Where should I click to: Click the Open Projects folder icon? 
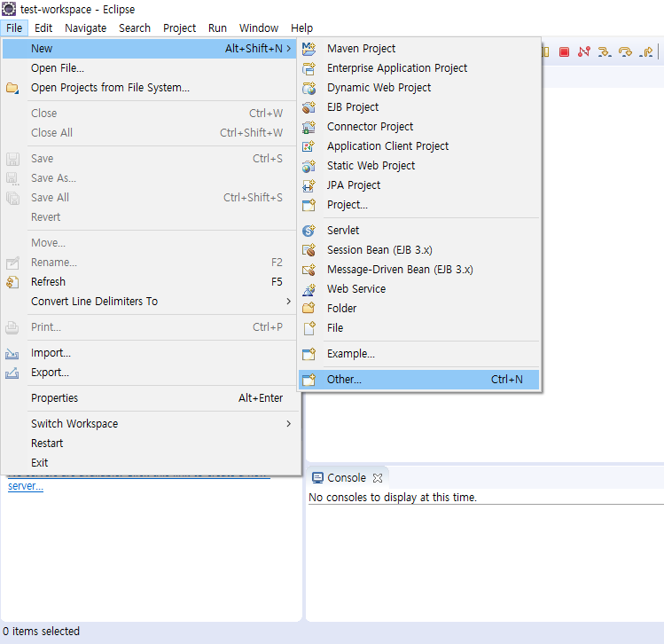pyautogui.click(x=12, y=88)
